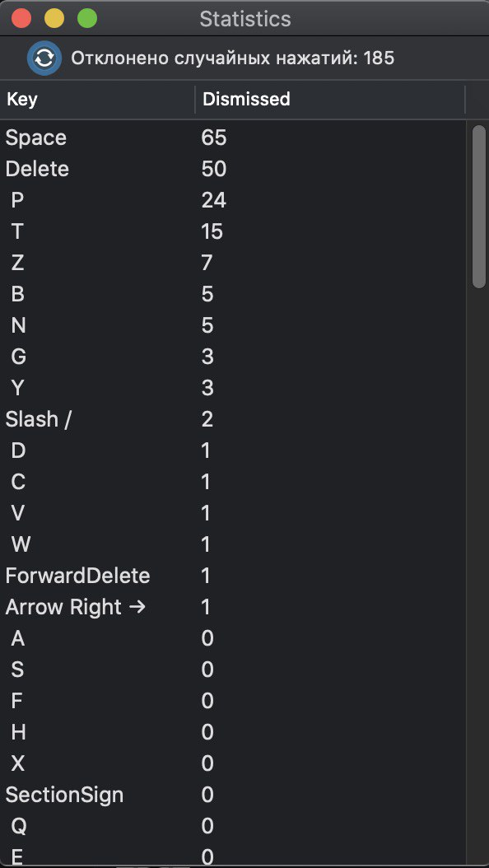
Task: Select the Space row in the table
Action: coord(233,138)
